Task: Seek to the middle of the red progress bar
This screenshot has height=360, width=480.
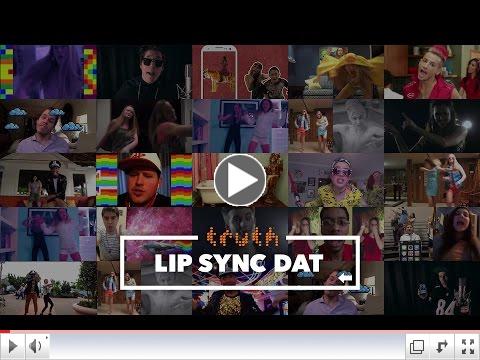Action: [240, 332]
